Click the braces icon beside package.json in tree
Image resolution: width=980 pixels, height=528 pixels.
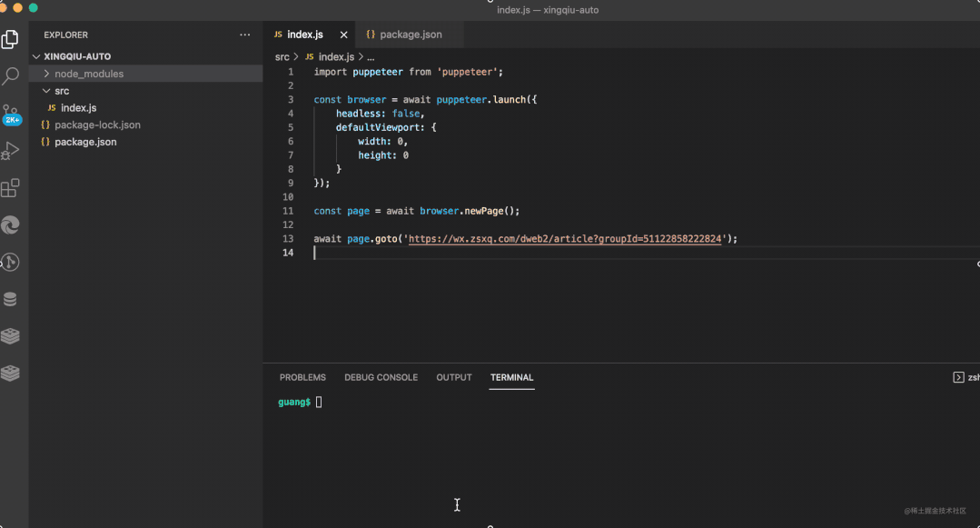(x=45, y=142)
